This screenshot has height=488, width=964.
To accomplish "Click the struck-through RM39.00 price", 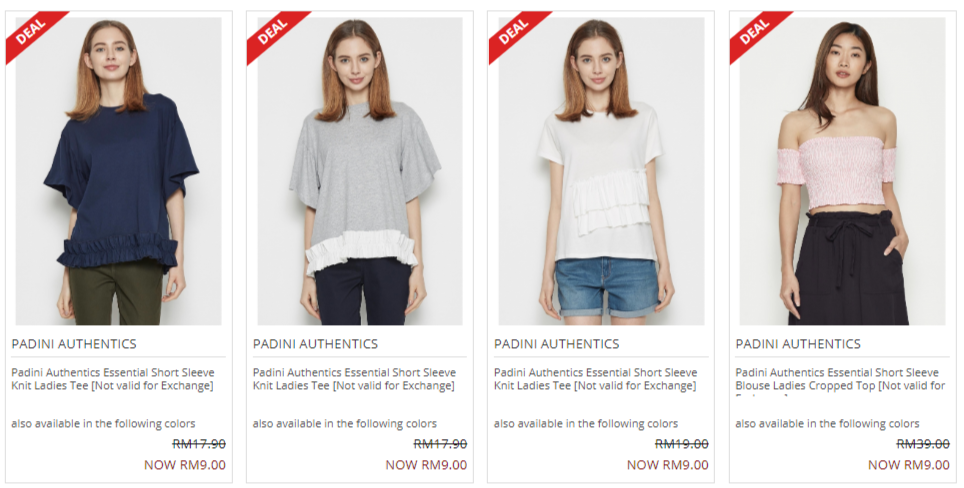I will (x=923, y=444).
